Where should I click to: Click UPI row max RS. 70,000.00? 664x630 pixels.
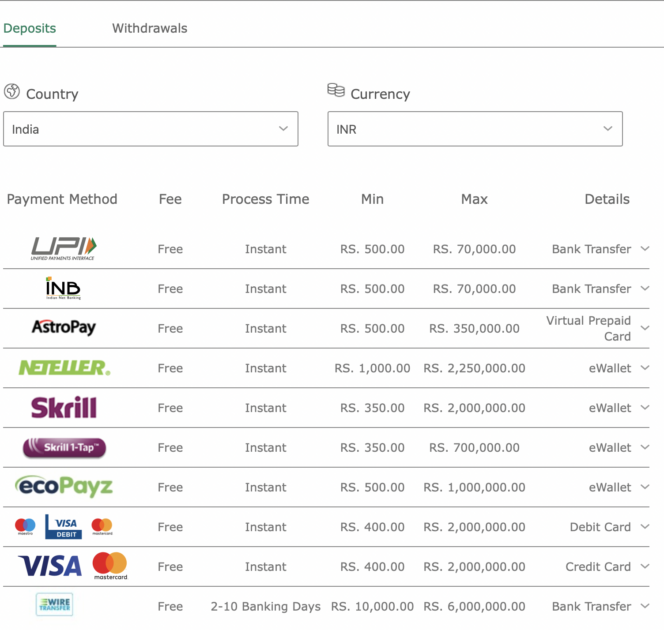point(474,249)
